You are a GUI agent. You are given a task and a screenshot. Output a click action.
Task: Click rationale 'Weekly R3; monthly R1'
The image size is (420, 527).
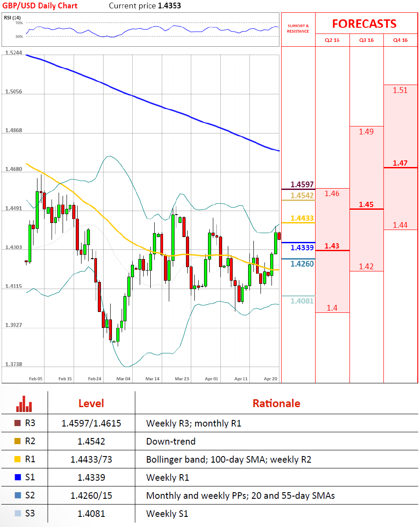[193, 423]
